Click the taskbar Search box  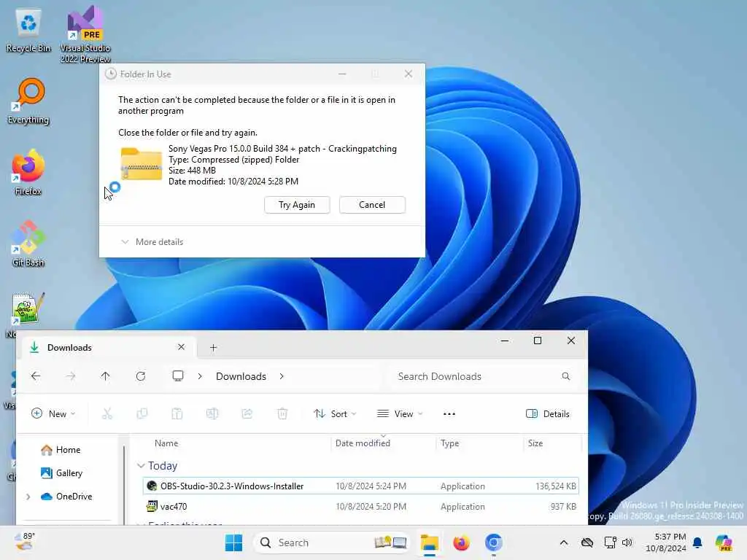click(332, 542)
